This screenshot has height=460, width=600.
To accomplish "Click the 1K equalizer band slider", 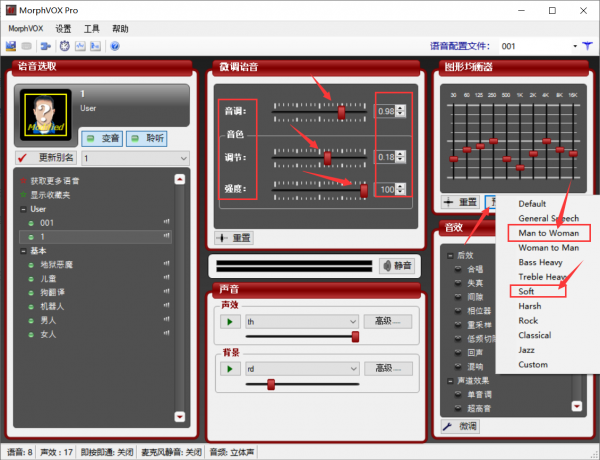I will (x=520, y=168).
